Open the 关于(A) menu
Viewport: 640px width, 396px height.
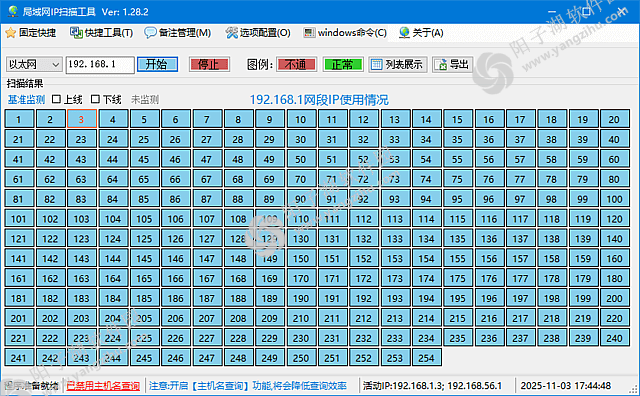point(422,33)
